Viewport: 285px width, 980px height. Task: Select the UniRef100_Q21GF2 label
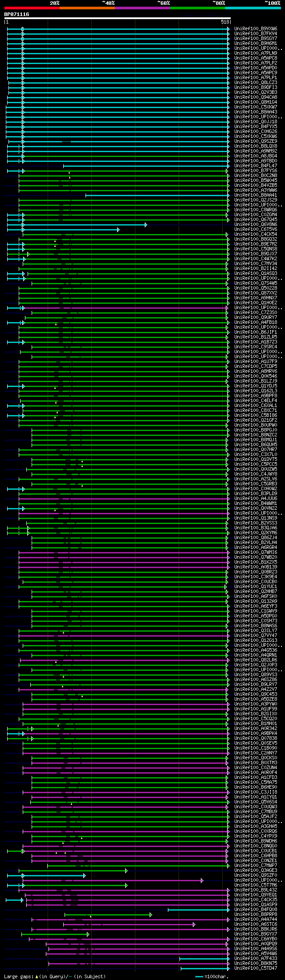256,420
